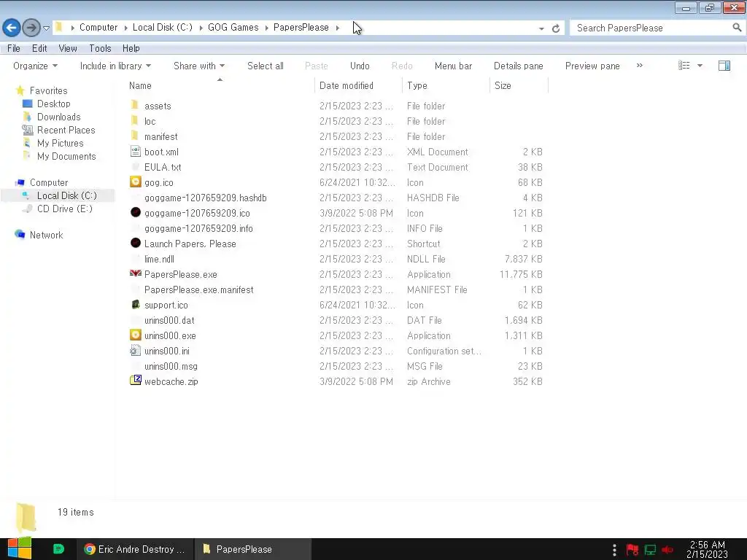Select the goggame-1207659209.info file name

(198, 228)
